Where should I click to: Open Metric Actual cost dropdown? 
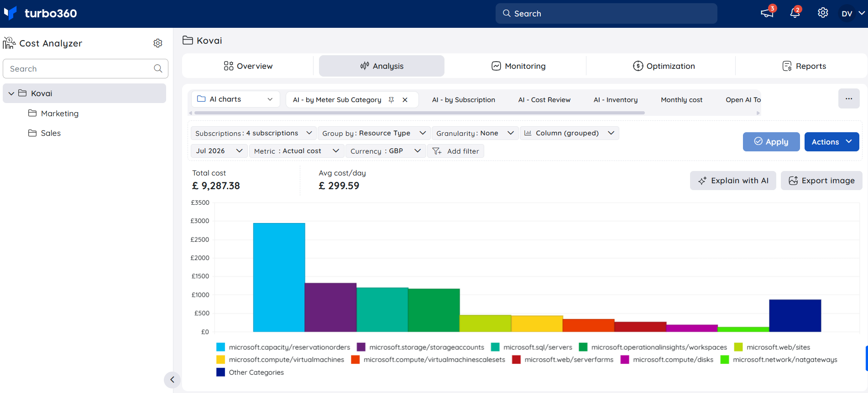click(x=296, y=151)
